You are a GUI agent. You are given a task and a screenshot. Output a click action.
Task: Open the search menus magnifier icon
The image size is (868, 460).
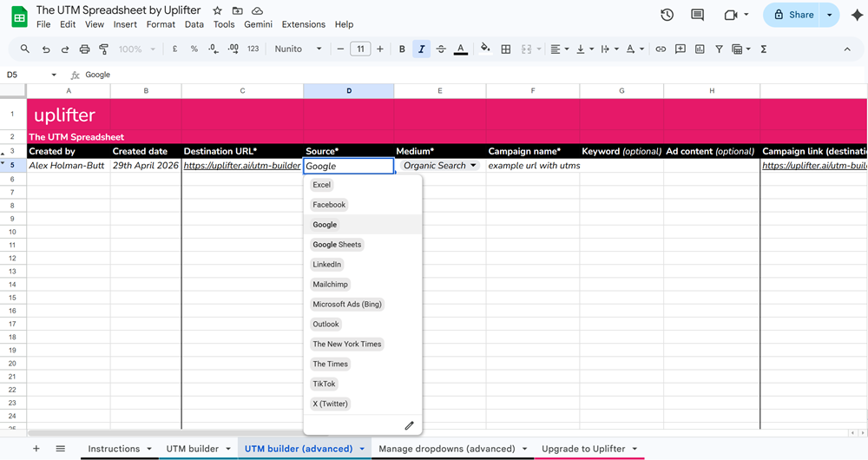click(x=25, y=49)
